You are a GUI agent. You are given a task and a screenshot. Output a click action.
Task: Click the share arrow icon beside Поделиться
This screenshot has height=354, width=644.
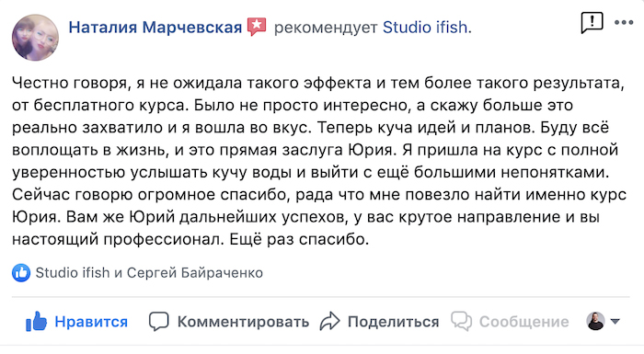[329, 322]
